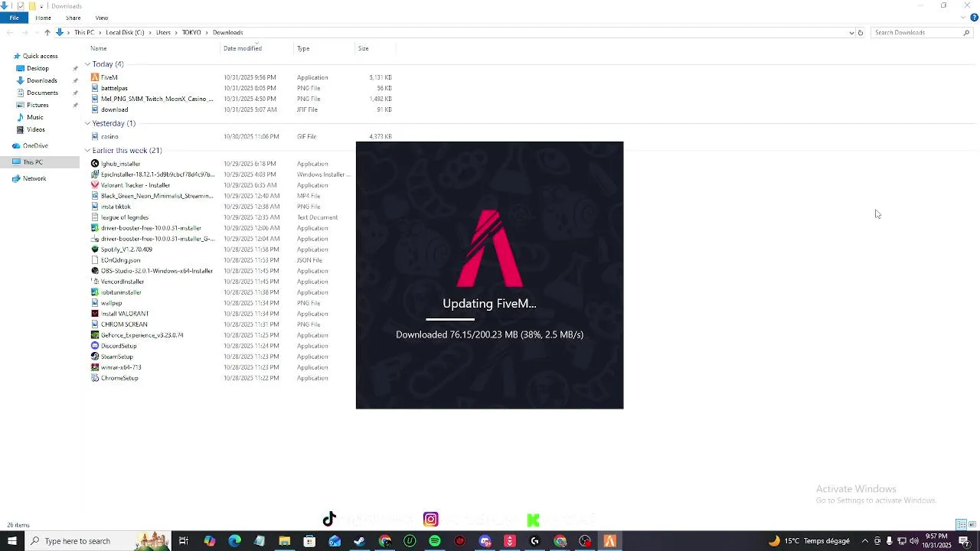The width and height of the screenshot is (980, 551).
Task: Select Network in the navigation pane
Action: pyautogui.click(x=34, y=178)
